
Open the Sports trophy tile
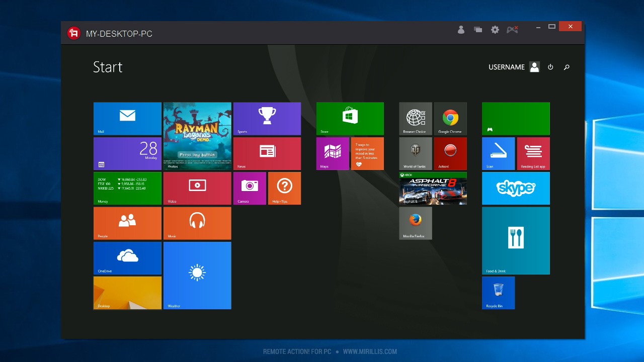(267, 119)
